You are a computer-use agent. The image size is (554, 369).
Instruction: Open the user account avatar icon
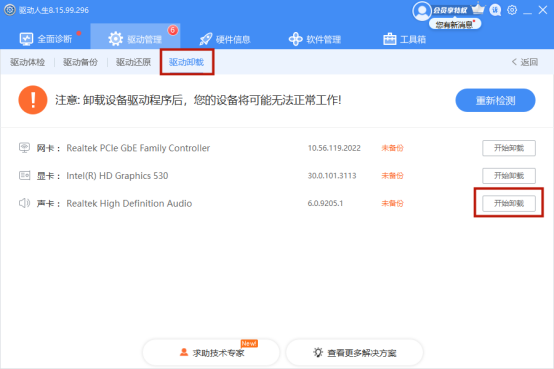coord(421,11)
